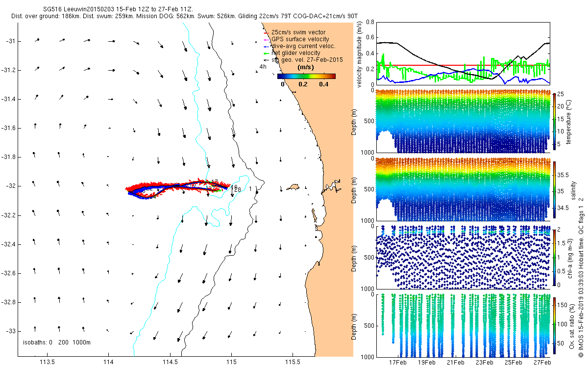This screenshot has width=588, height=368.
Task: Click the '114' longitude tick label
Action: 109,363
